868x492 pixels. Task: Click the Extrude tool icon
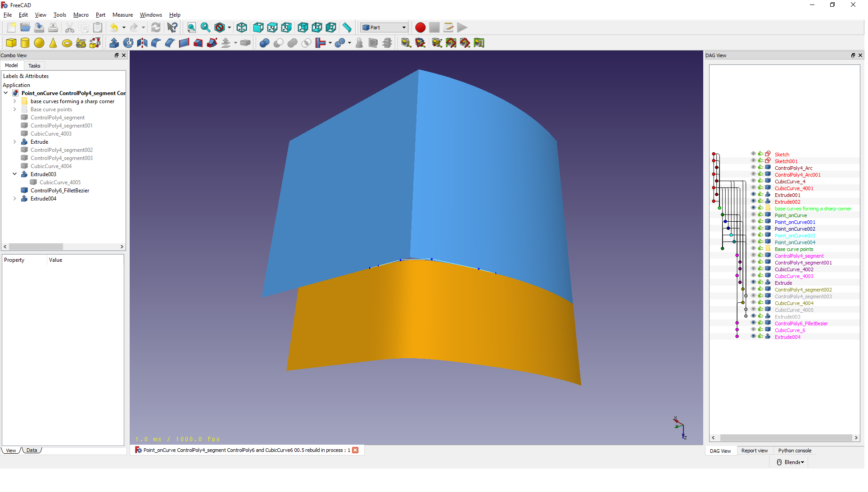coord(114,43)
